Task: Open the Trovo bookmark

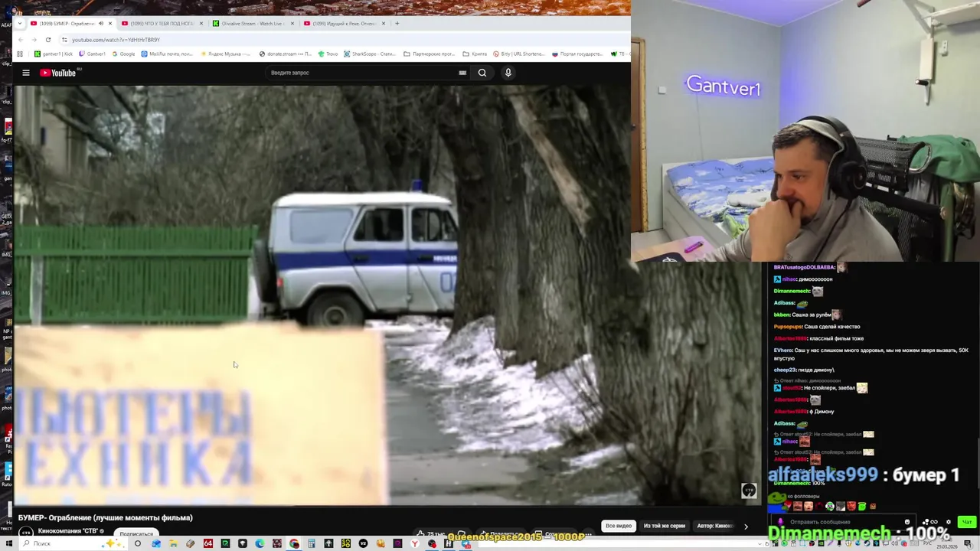Action: tap(328, 54)
